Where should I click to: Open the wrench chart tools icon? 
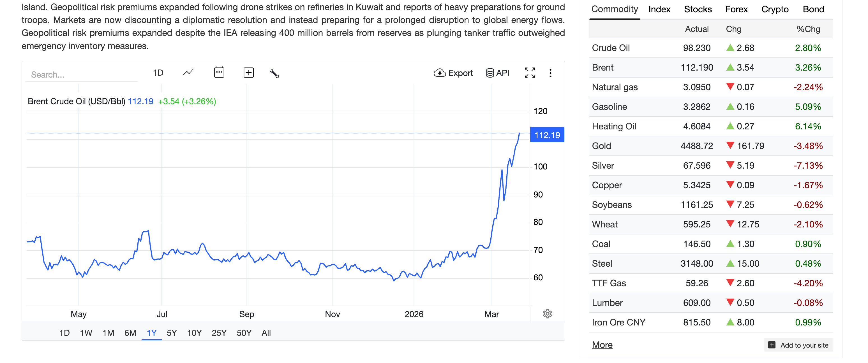pyautogui.click(x=274, y=73)
